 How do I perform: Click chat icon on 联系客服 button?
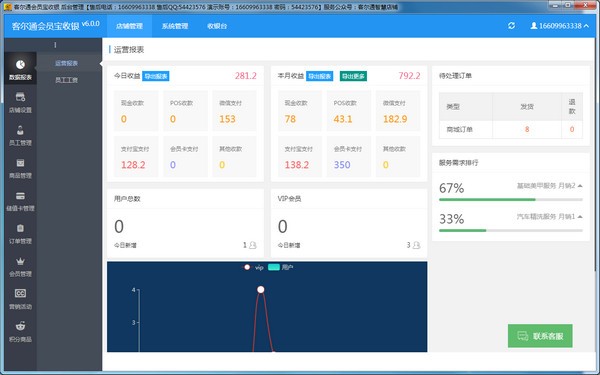pyautogui.click(x=523, y=336)
